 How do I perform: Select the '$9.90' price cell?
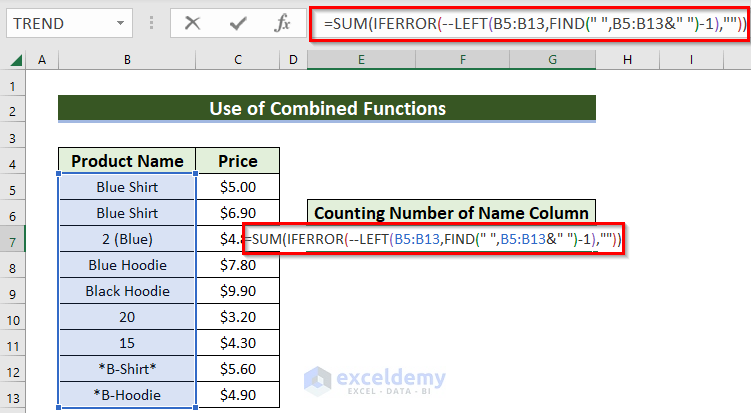(238, 291)
